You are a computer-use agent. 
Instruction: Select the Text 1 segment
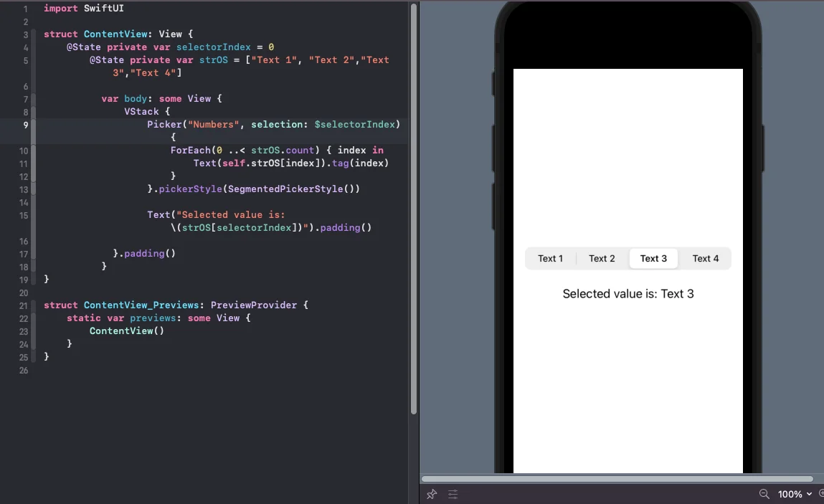click(x=550, y=259)
